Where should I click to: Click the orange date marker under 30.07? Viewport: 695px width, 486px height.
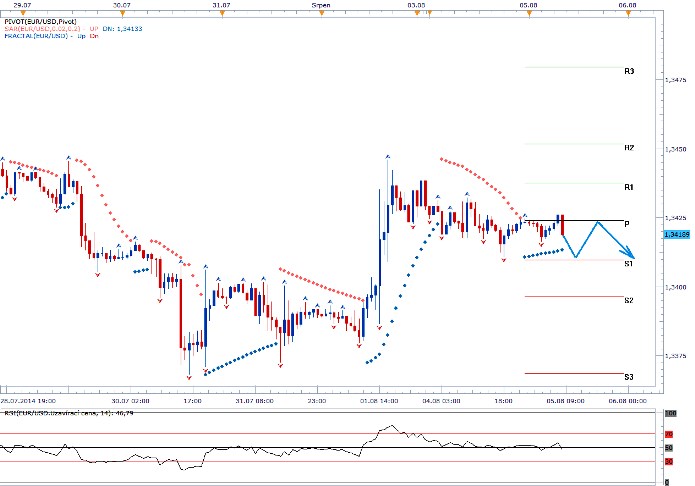[123, 13]
